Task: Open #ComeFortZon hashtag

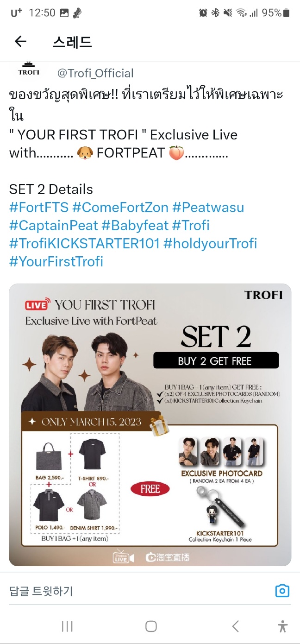Action: click(x=120, y=207)
